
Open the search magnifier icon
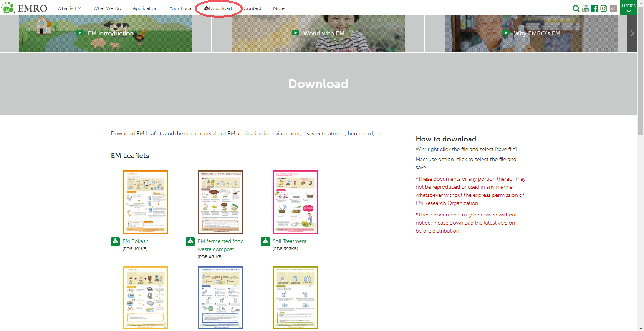[576, 8]
